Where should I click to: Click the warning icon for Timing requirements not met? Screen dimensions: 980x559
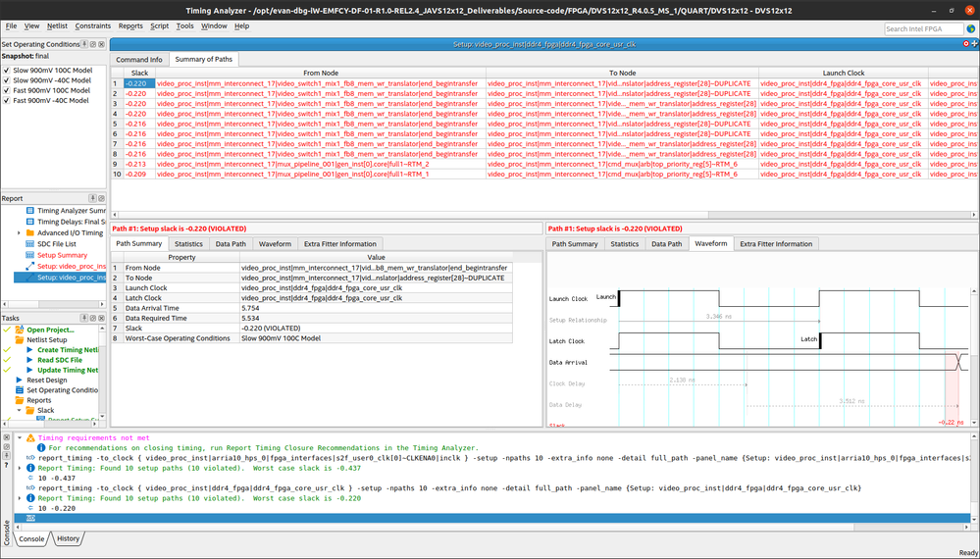[x=29, y=438]
